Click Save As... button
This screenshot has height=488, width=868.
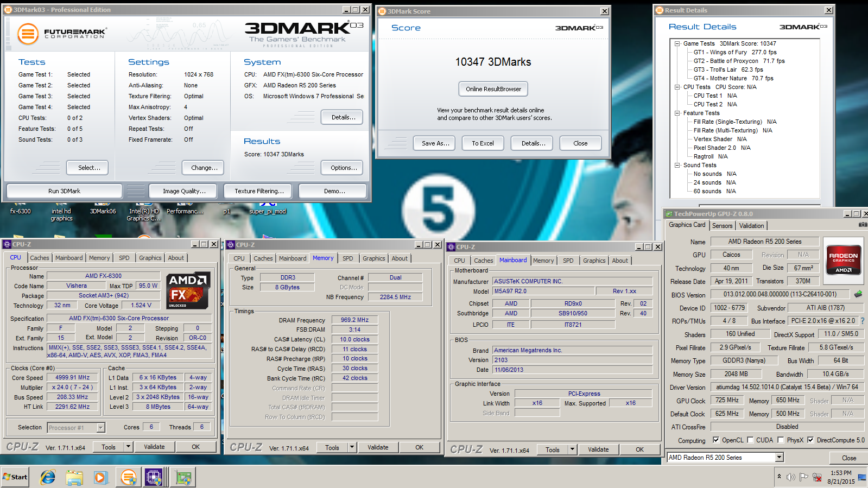(435, 143)
